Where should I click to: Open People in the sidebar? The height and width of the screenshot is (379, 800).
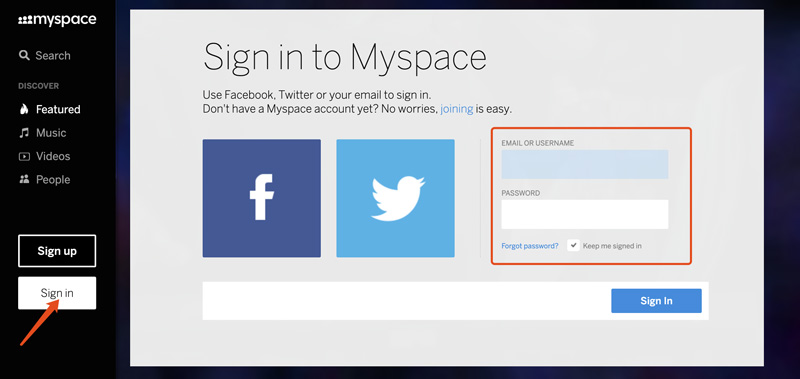point(53,180)
